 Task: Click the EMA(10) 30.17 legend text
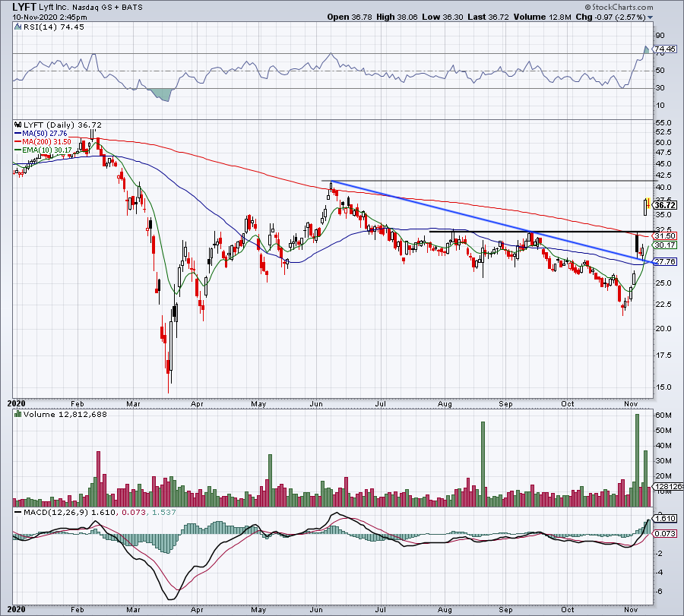46,150
